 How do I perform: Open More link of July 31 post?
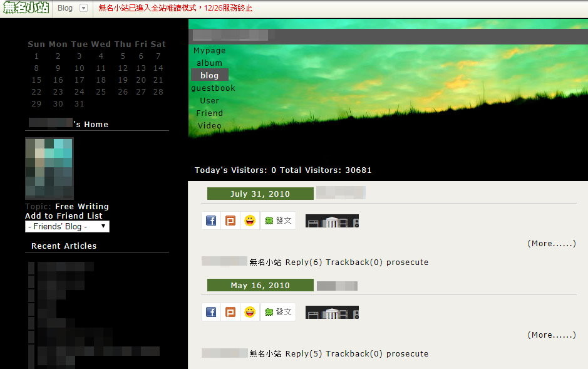(551, 243)
